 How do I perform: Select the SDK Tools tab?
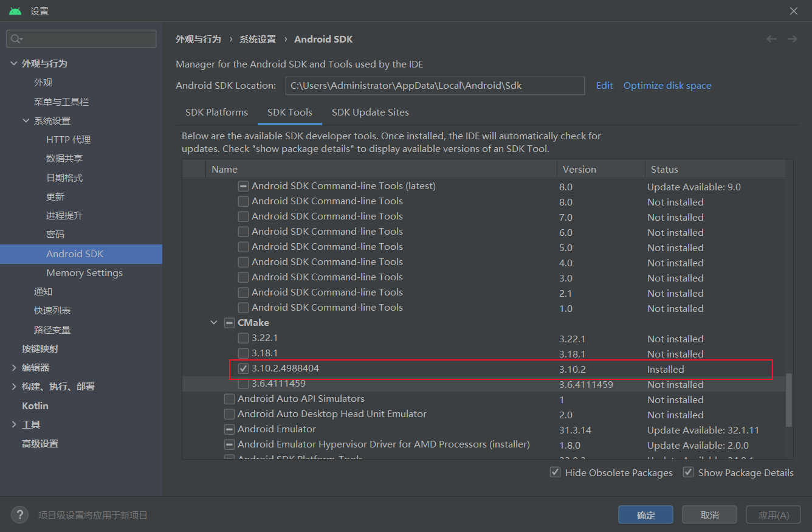(x=290, y=112)
